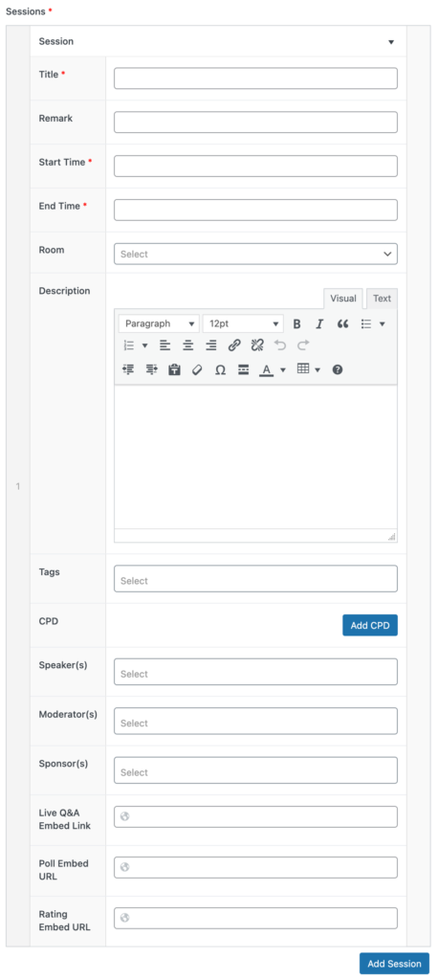Screen dimensions: 438x980
Task: Click the Add Session button
Action: 394,964
